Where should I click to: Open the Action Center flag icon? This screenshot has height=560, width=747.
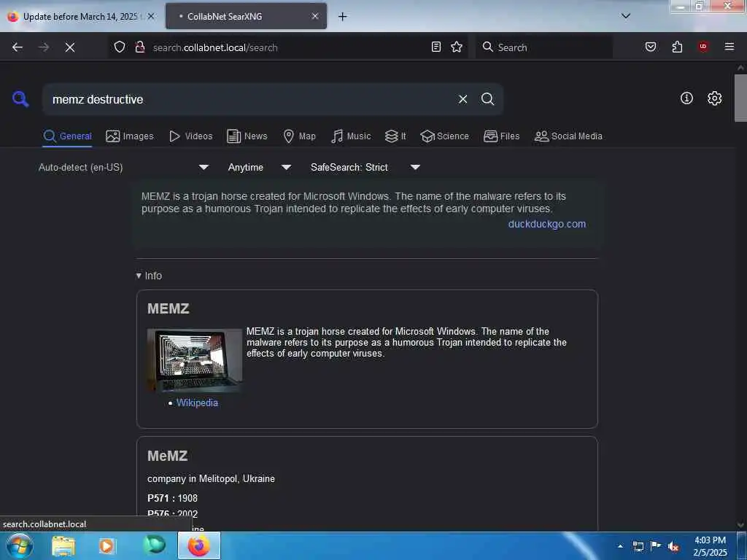coord(656,546)
